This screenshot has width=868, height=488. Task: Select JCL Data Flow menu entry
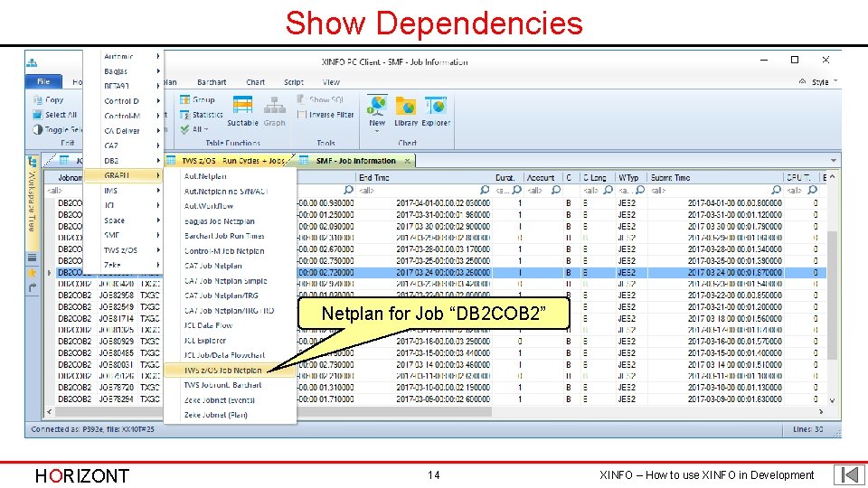pos(208,325)
